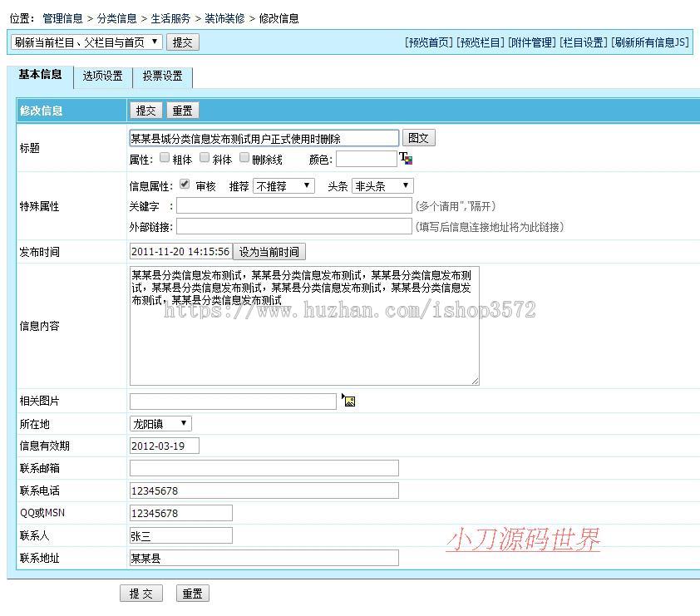This screenshot has height=616, width=700.
Task: Click the 信息内容 textarea resize grip
Action: (475, 381)
